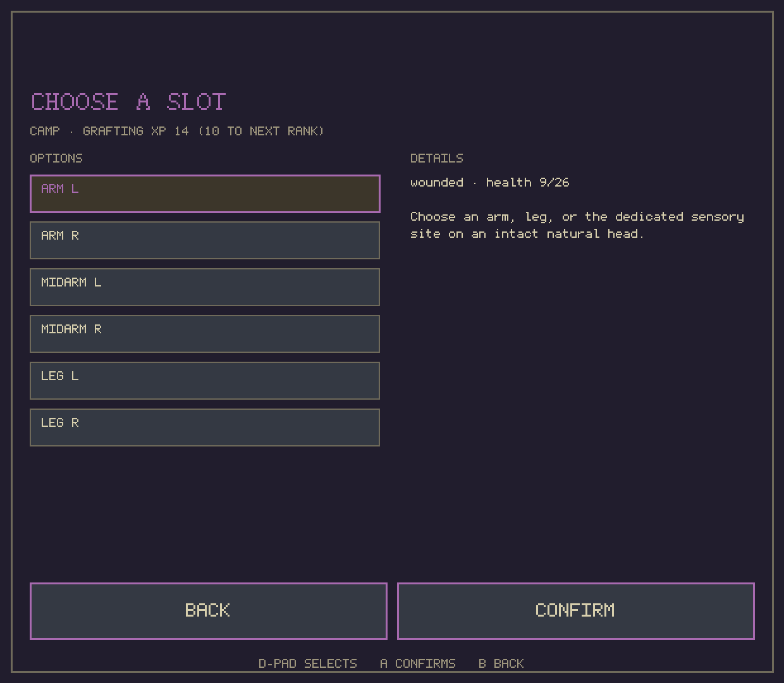Screen dimensions: 784x683
Task: Confirm the slot selection with CONFIRM
Action: coord(576,611)
